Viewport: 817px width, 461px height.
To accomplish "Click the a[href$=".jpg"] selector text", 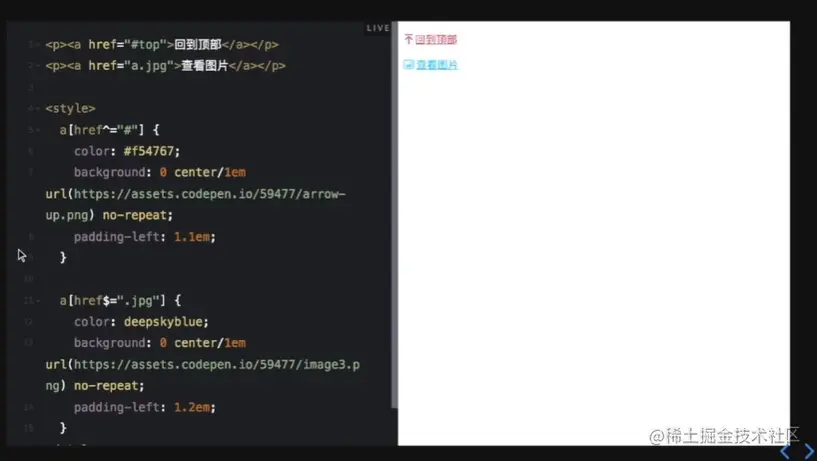I will click(112, 301).
